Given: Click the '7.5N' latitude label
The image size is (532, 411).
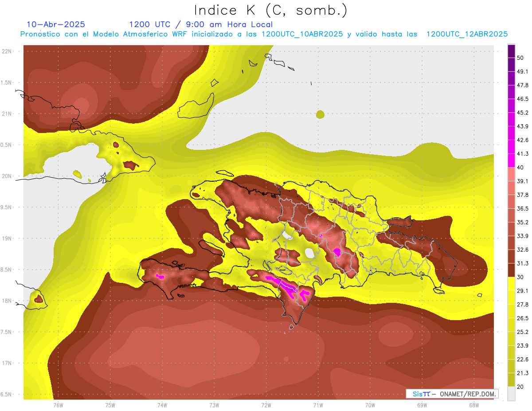Looking at the screenshot, I should pyautogui.click(x=7, y=332).
